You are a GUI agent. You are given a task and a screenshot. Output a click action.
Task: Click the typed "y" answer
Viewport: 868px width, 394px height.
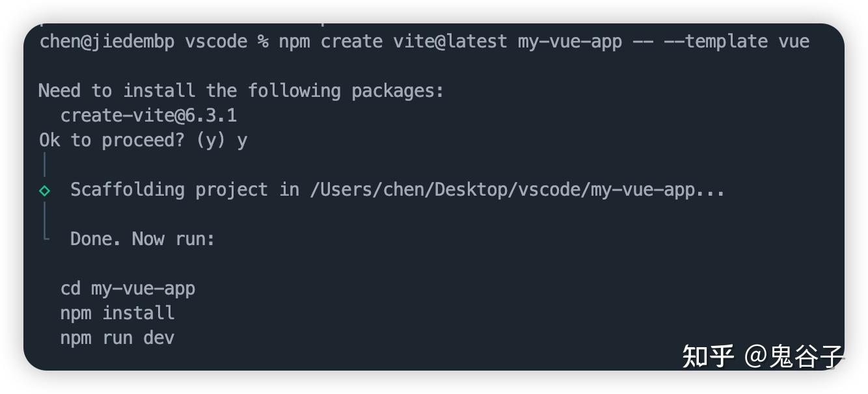pyautogui.click(x=242, y=140)
